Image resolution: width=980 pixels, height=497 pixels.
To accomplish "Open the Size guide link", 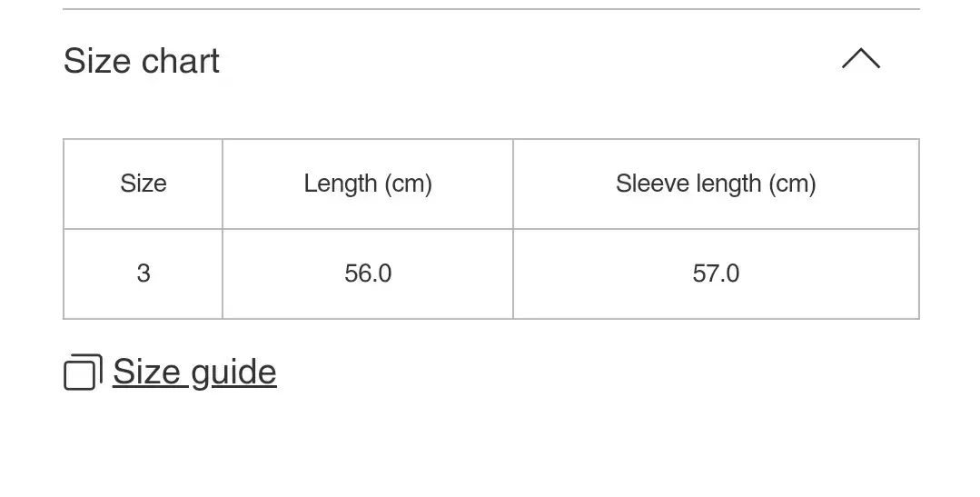I will (194, 373).
